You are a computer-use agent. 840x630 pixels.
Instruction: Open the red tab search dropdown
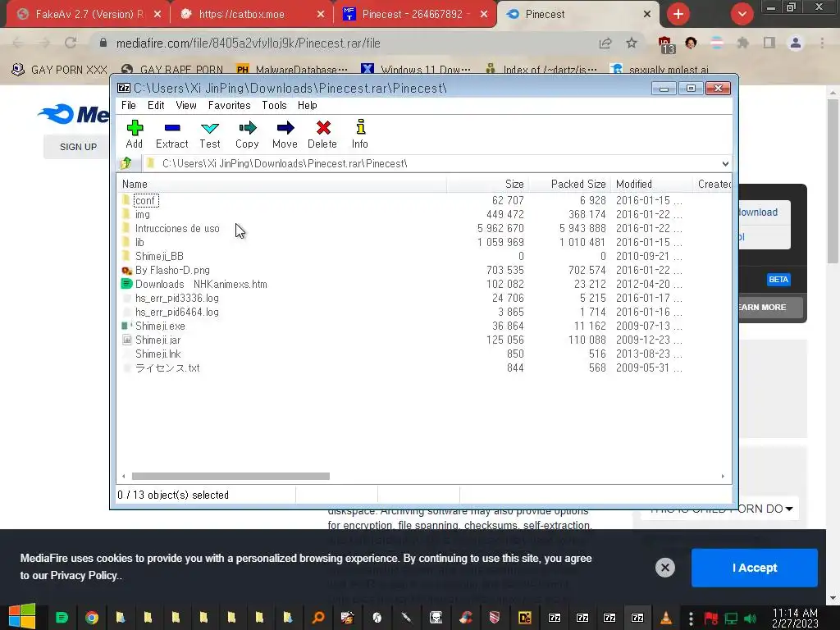[742, 14]
